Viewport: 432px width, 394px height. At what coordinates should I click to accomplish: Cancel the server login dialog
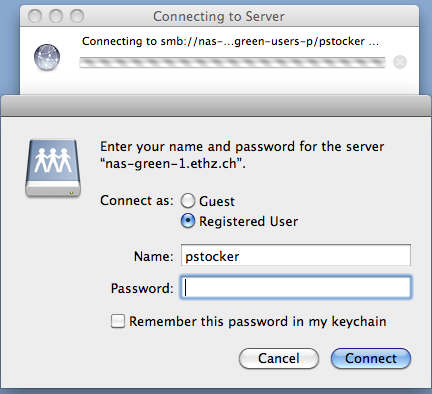[279, 358]
